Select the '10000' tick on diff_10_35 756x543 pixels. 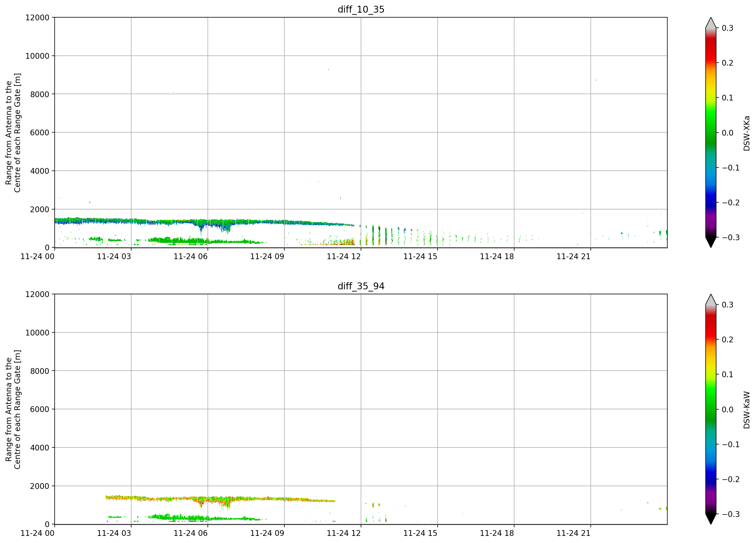pyautogui.click(x=37, y=56)
